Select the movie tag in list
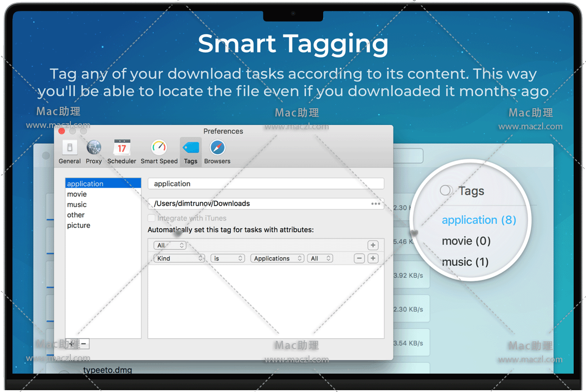Screen dimensions: 586x392 [77, 194]
